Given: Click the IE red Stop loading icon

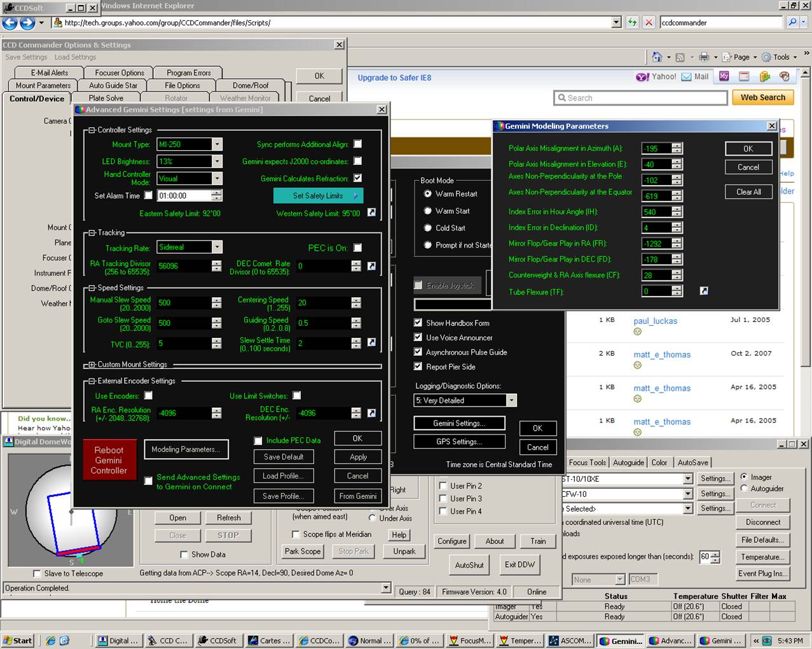Looking at the screenshot, I should tap(649, 22).
